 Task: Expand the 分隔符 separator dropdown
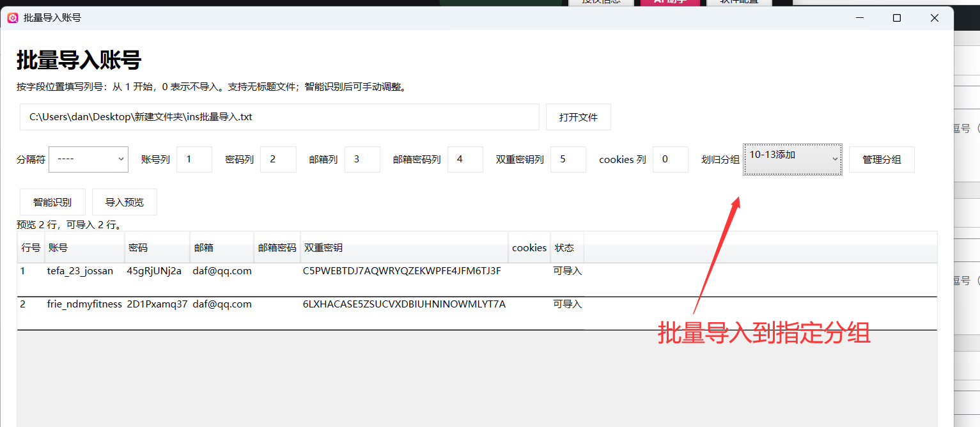88,159
